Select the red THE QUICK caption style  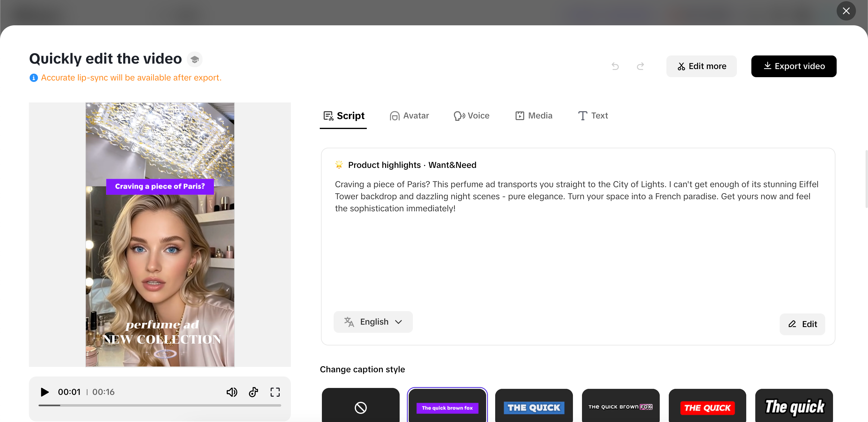click(x=707, y=407)
